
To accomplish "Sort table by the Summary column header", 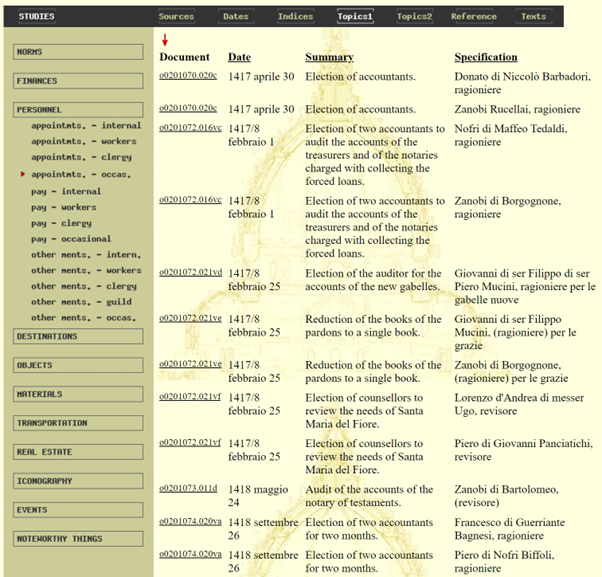I will [329, 57].
